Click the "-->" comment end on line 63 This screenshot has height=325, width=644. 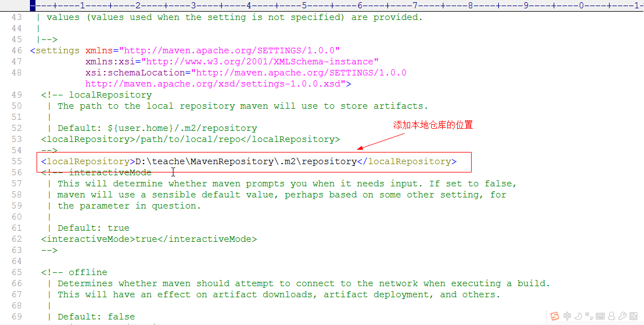click(x=49, y=250)
